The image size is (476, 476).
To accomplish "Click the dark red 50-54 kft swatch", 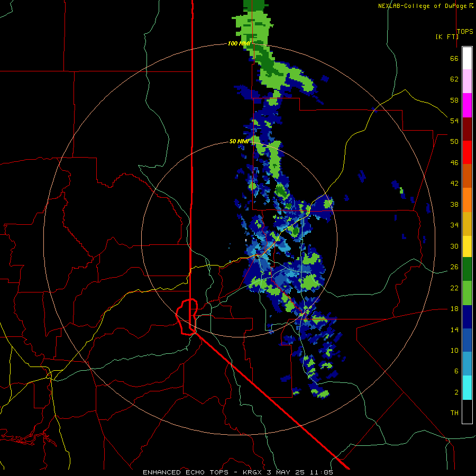I will tap(467, 129).
